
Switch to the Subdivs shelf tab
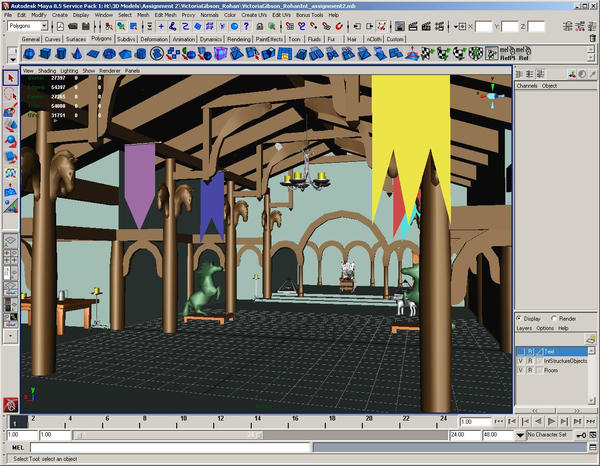tap(126, 39)
